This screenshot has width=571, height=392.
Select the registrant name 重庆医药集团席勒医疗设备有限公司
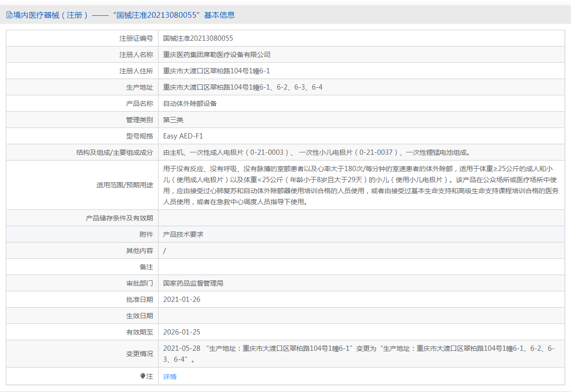tap(217, 55)
